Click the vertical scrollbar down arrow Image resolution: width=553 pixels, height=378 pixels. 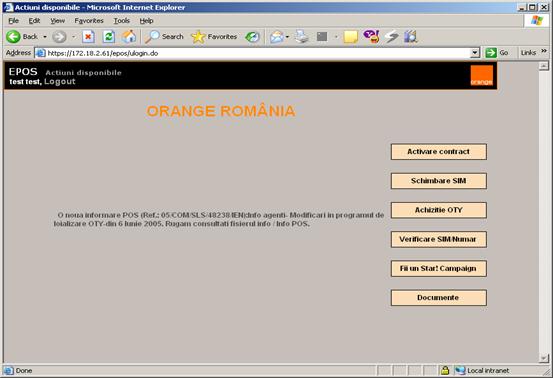coord(543,358)
